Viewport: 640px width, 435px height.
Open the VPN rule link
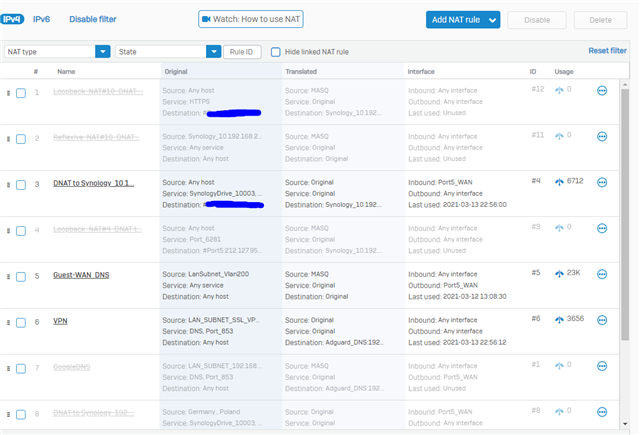(60, 321)
